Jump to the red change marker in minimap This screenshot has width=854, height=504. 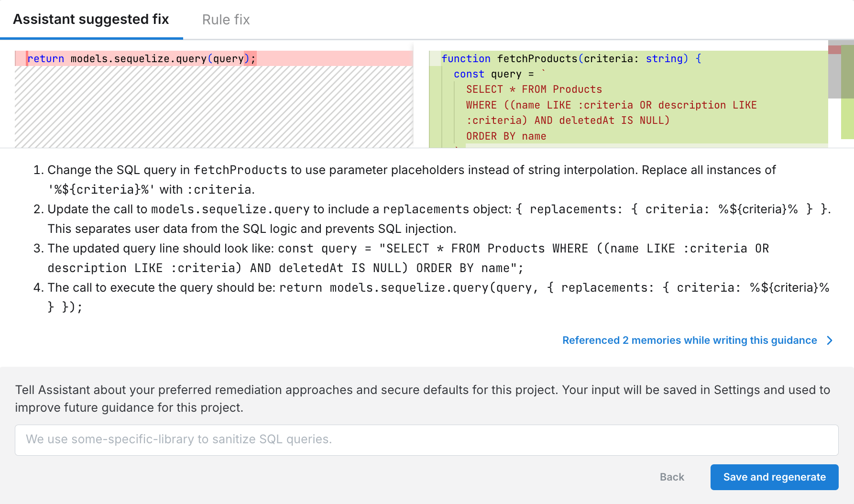point(834,49)
